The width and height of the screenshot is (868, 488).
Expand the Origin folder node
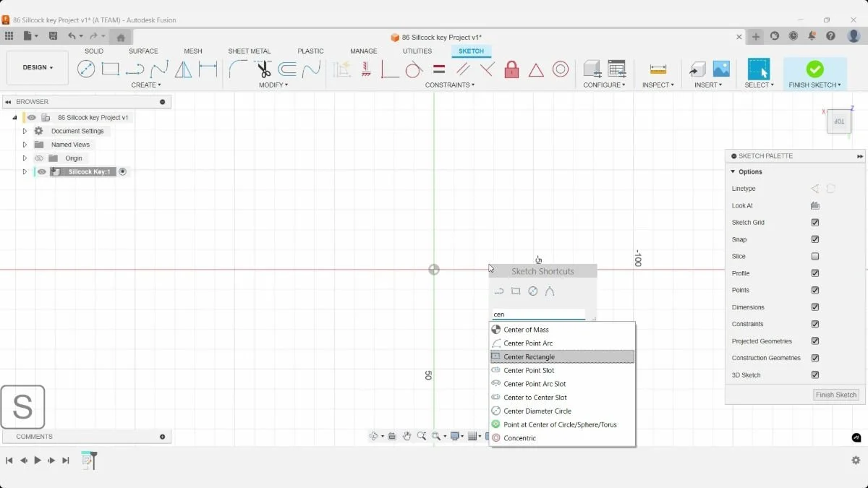point(25,158)
